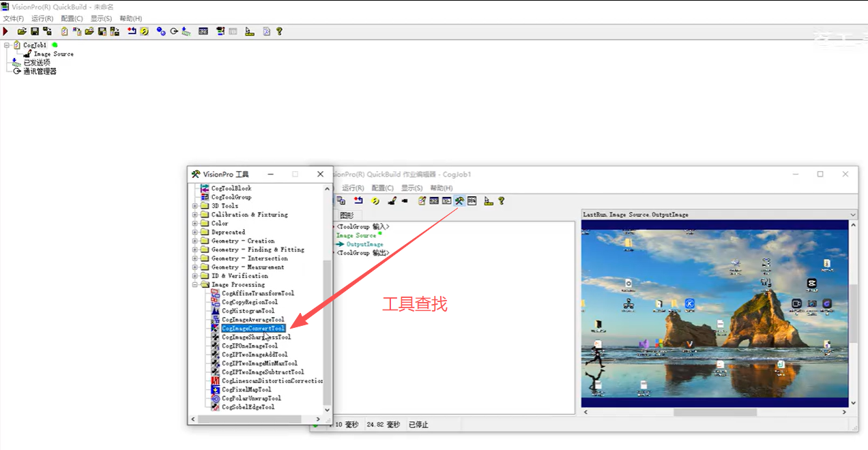Expand the Deprecated folder node
The image size is (868, 450).
(x=195, y=232)
